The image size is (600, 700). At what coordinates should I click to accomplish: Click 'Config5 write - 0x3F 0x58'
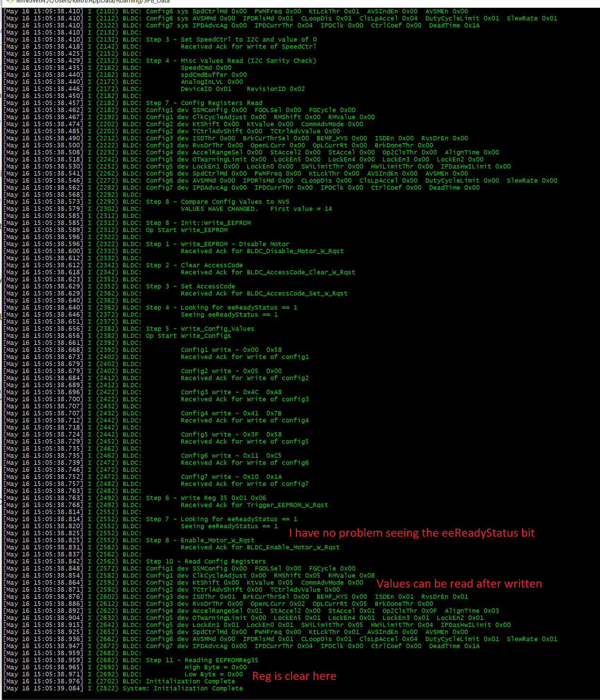click(231, 434)
